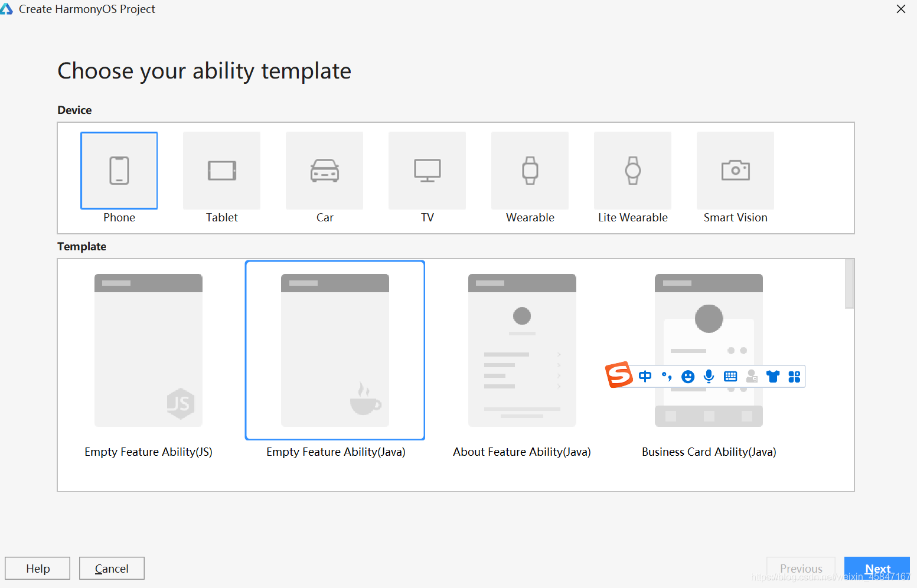Select the Empty Feature Ability(JS) template thumbnail

click(x=148, y=350)
